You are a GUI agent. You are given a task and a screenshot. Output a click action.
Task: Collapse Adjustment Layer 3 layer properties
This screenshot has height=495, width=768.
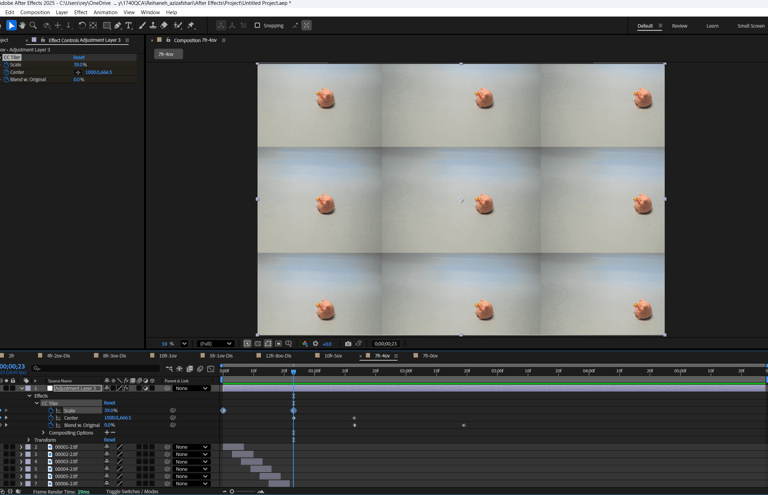22,388
